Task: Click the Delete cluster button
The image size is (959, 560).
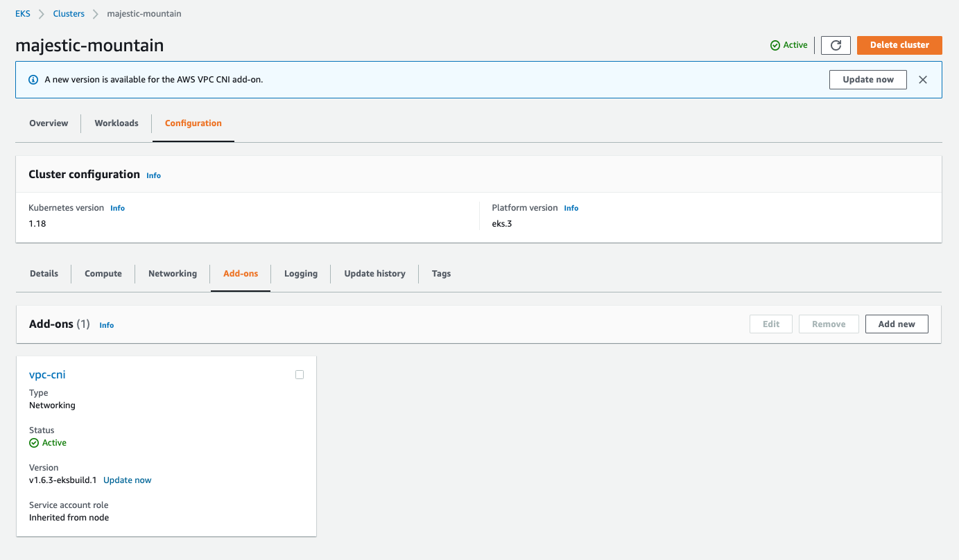Action: click(899, 44)
